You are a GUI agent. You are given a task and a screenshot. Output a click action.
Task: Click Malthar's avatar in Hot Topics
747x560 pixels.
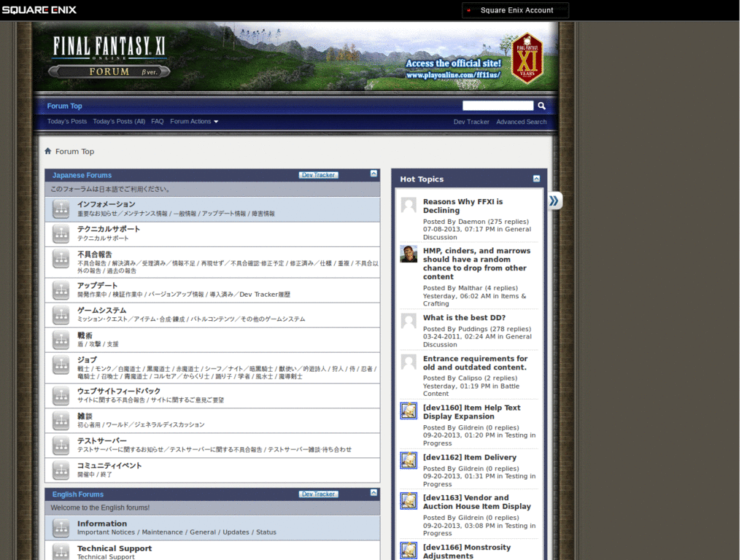409,254
